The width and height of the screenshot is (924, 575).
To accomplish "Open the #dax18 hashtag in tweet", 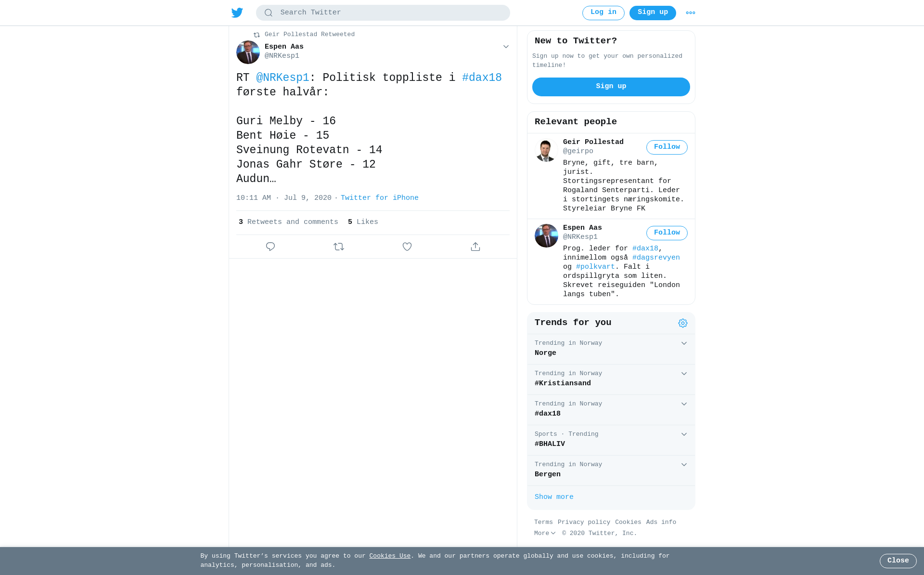I will (482, 78).
